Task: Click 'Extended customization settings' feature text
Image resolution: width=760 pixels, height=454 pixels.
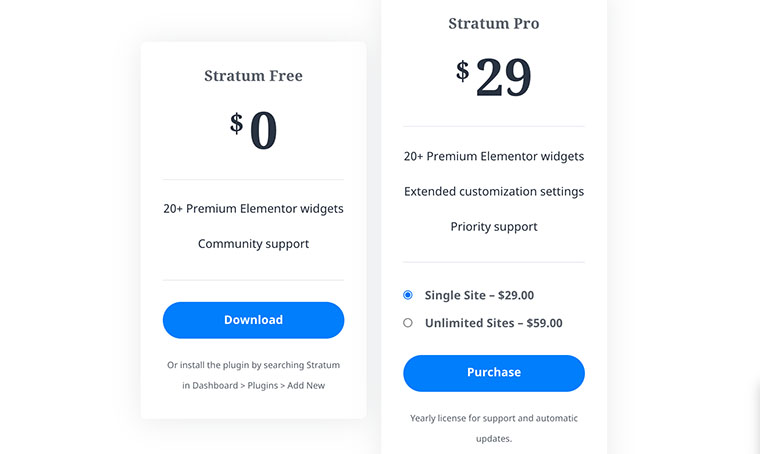Action: point(493,191)
